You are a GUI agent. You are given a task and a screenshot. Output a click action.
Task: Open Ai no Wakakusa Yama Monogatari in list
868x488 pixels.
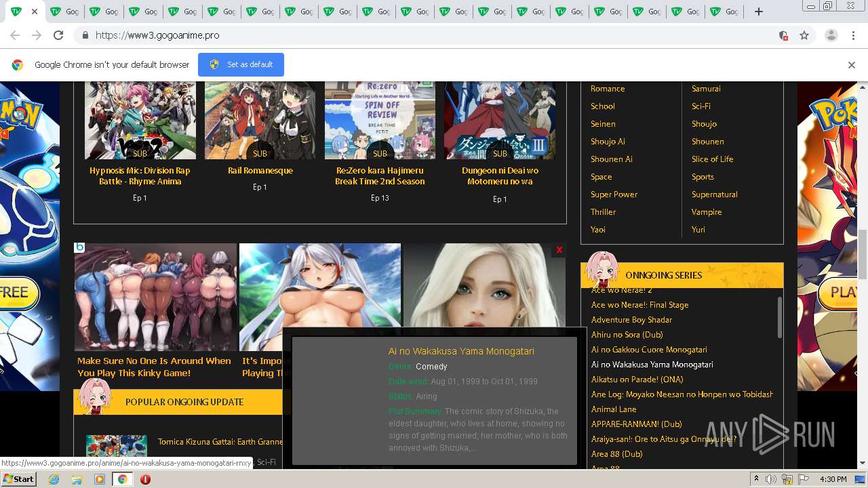pos(652,365)
